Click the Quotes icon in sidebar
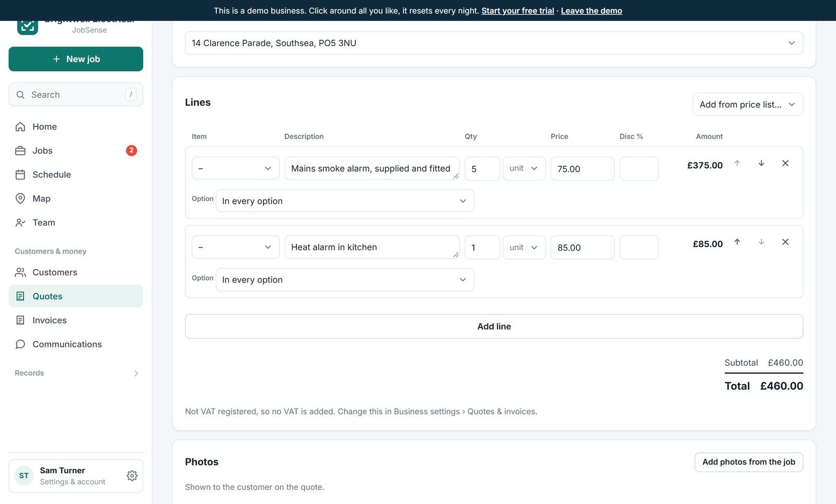The height and width of the screenshot is (504, 836). click(20, 296)
